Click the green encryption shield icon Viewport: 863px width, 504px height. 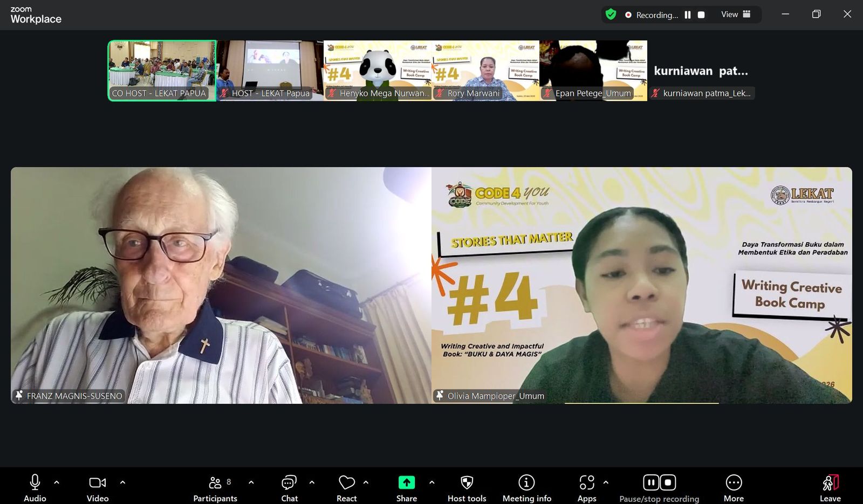611,15
